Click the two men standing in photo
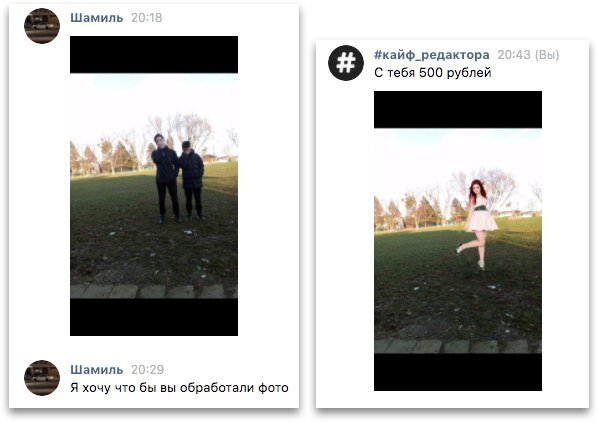The image size is (598, 422). pyautogui.click(x=178, y=178)
